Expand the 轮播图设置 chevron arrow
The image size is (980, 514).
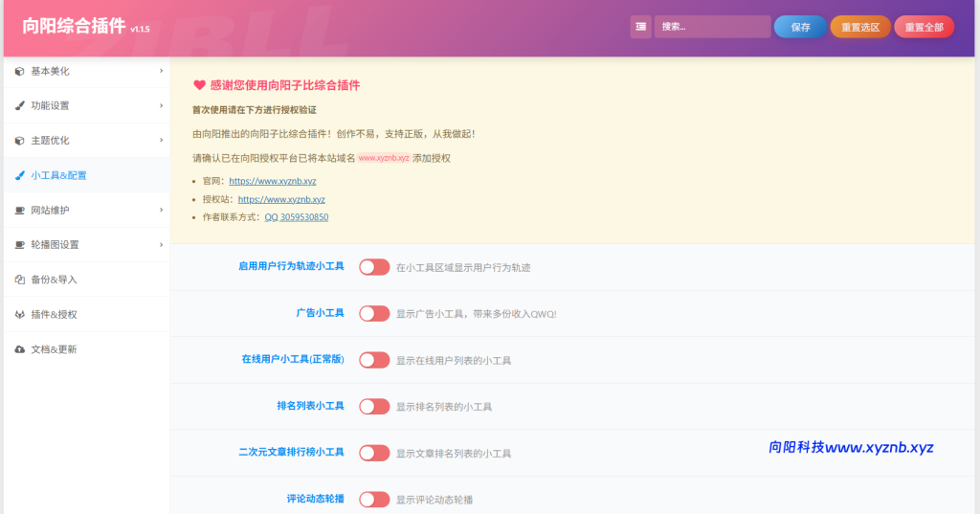(161, 244)
